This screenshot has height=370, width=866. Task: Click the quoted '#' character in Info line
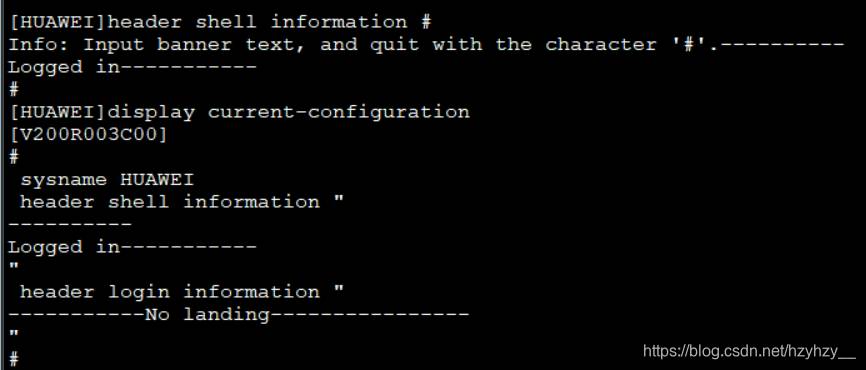691,45
